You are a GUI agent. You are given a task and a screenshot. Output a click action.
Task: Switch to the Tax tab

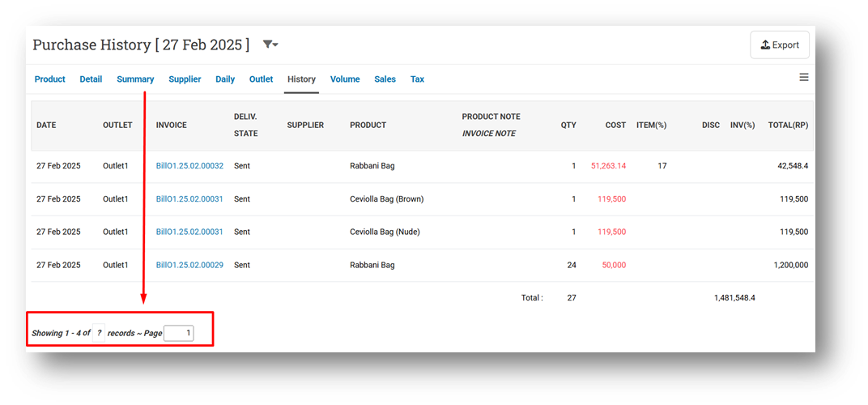[x=417, y=79]
